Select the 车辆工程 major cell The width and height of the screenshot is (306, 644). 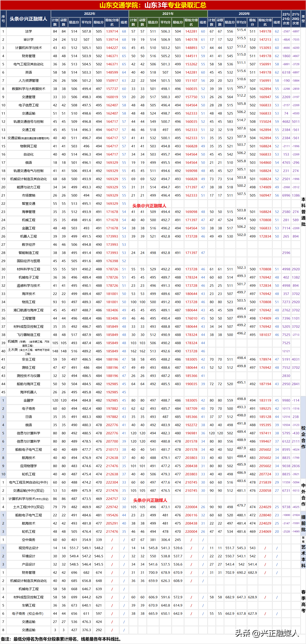[x=29, y=606]
